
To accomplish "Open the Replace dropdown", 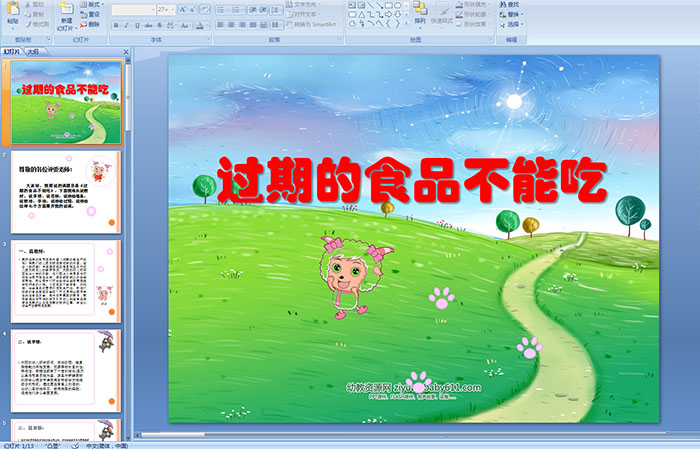I will click(512, 14).
